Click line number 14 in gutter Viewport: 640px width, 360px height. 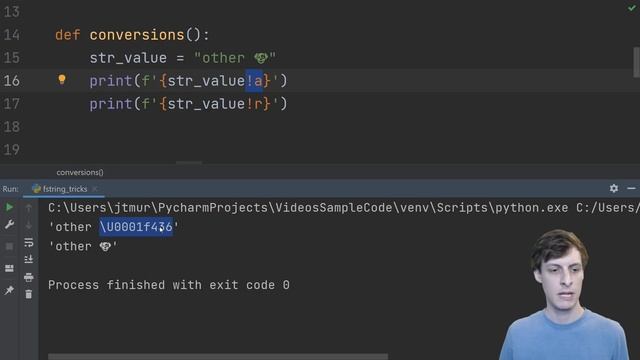coord(11,35)
